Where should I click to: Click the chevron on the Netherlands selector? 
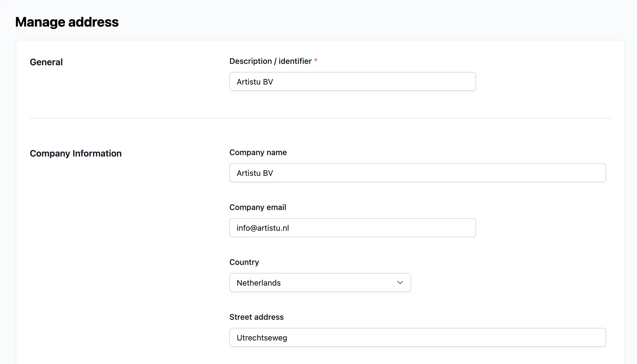point(400,283)
